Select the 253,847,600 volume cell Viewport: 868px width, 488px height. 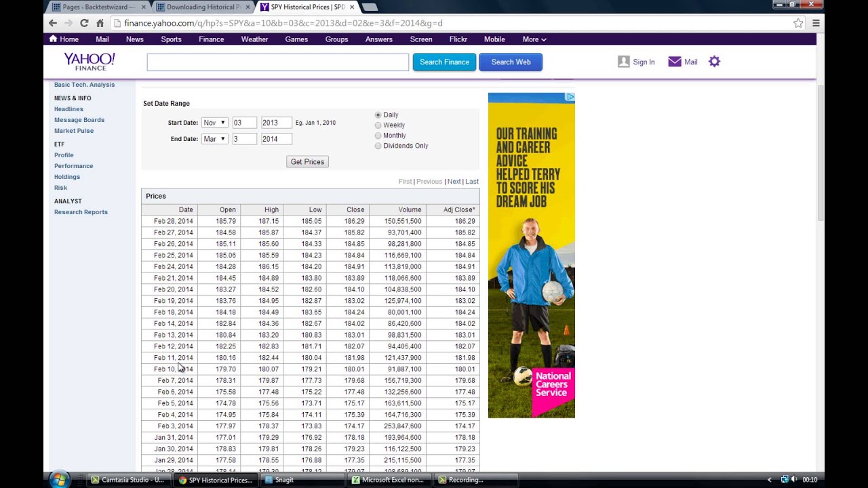pos(397,426)
